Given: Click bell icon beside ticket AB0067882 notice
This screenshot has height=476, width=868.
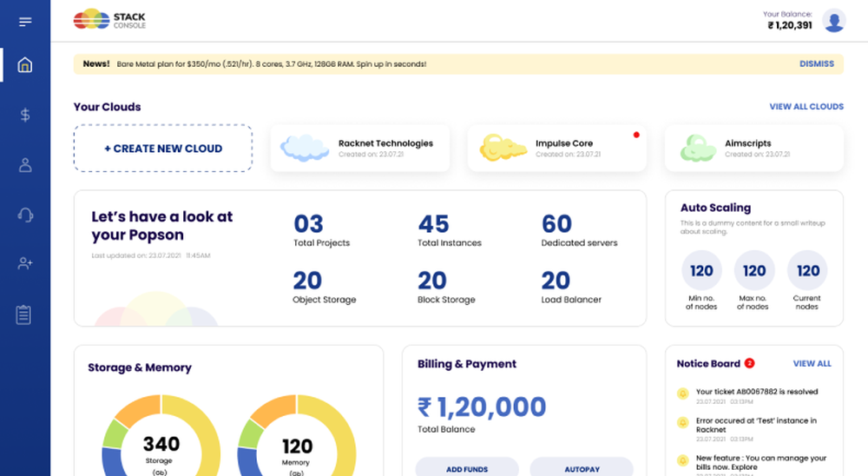Looking at the screenshot, I should pos(682,393).
